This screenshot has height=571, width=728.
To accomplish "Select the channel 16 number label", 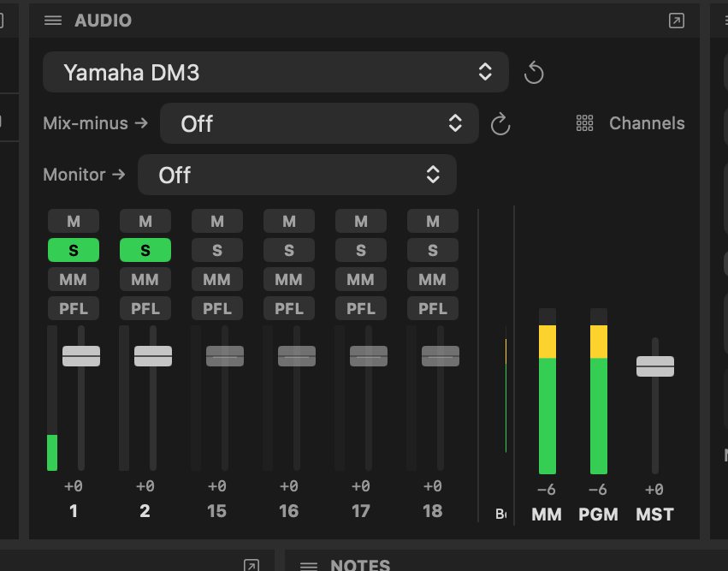I will point(289,511).
